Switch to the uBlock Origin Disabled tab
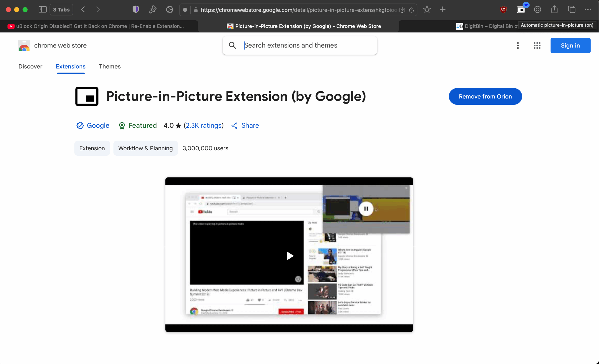Image resolution: width=599 pixels, height=364 pixels. pyautogui.click(x=99, y=26)
